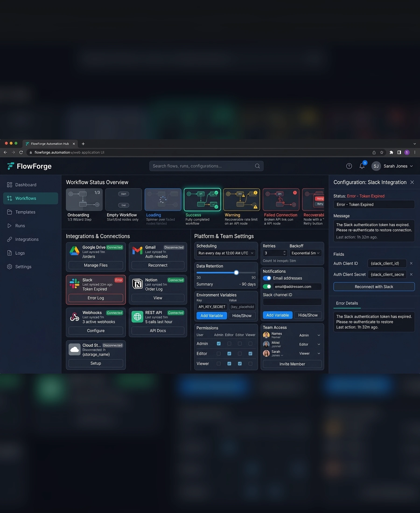Open the notifications bell
Screen dimensions: 420x513
[x=362, y=166]
